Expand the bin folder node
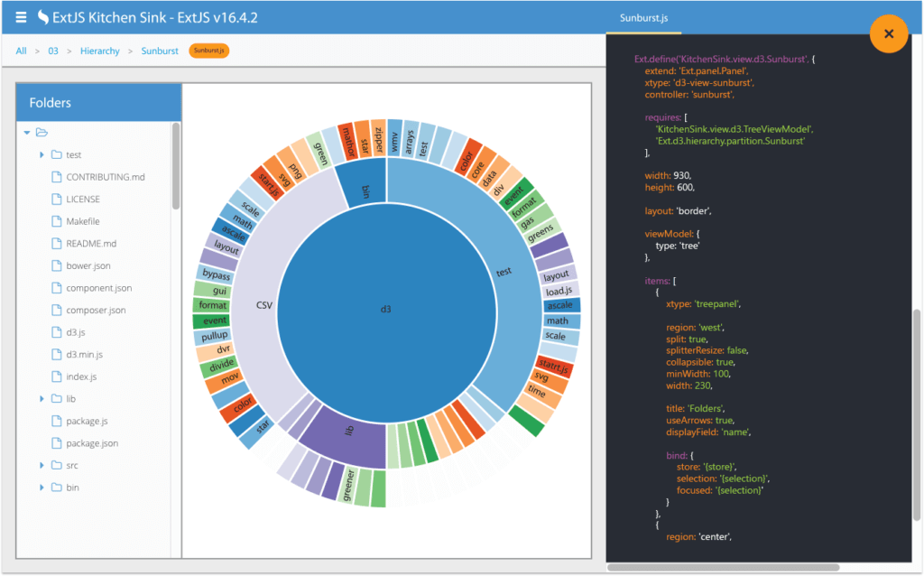 pyautogui.click(x=42, y=487)
